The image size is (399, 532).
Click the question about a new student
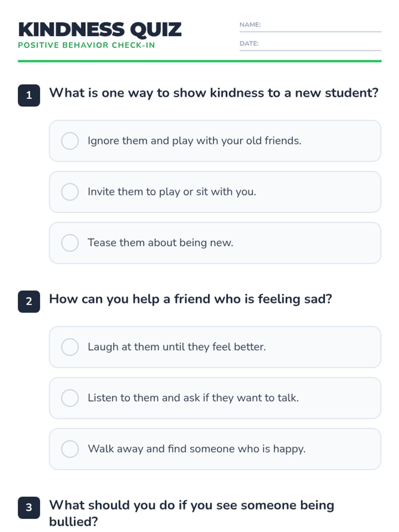[213, 93]
